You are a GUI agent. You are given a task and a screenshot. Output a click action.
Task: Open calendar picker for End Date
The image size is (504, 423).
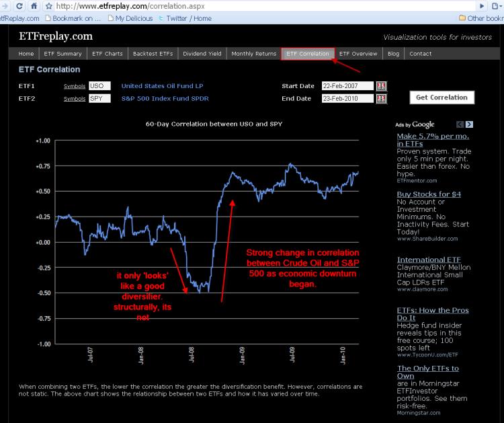(x=381, y=99)
